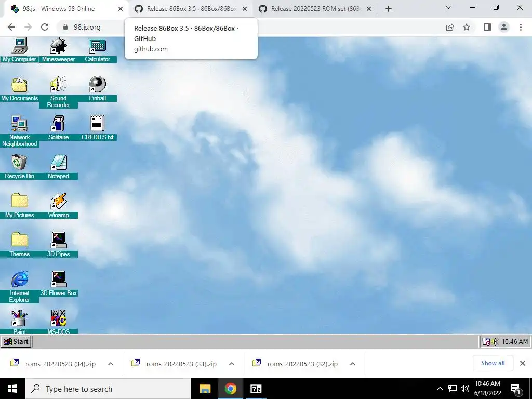Click the Win98 tray task scheduler icon
Image resolution: width=532 pixels, height=399 pixels.
tap(486, 342)
